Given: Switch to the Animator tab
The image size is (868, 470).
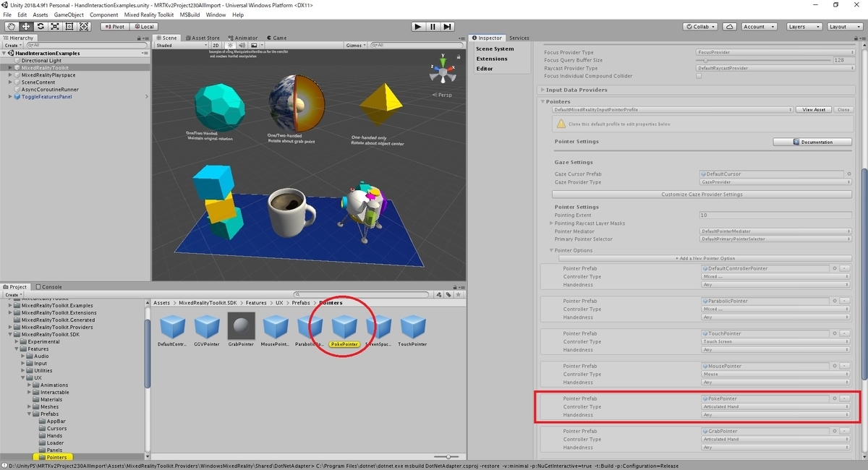Looking at the screenshot, I should point(244,38).
